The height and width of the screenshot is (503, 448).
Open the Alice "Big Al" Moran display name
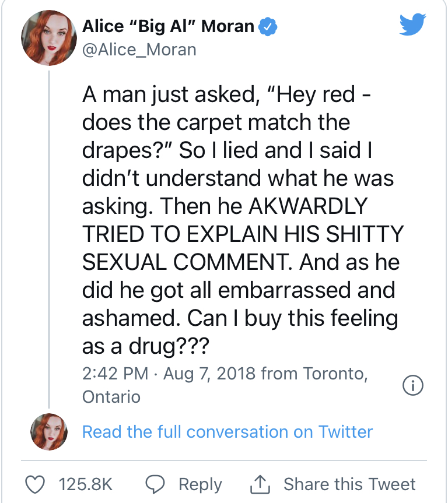tap(168, 26)
